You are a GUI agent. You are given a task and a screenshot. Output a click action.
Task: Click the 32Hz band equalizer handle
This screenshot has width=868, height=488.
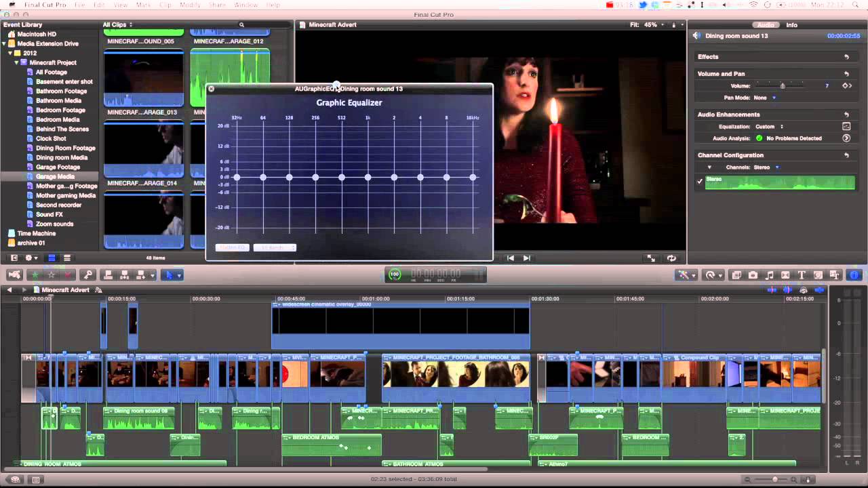coord(237,178)
